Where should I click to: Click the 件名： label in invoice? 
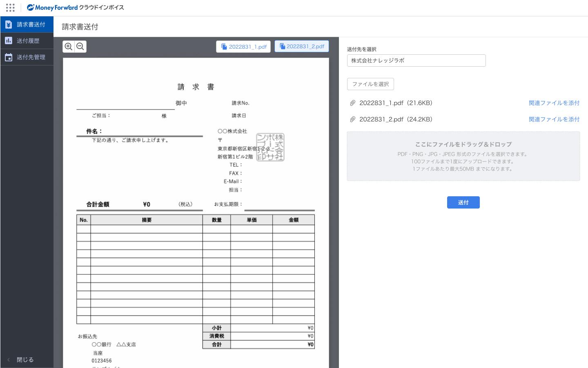pos(94,131)
